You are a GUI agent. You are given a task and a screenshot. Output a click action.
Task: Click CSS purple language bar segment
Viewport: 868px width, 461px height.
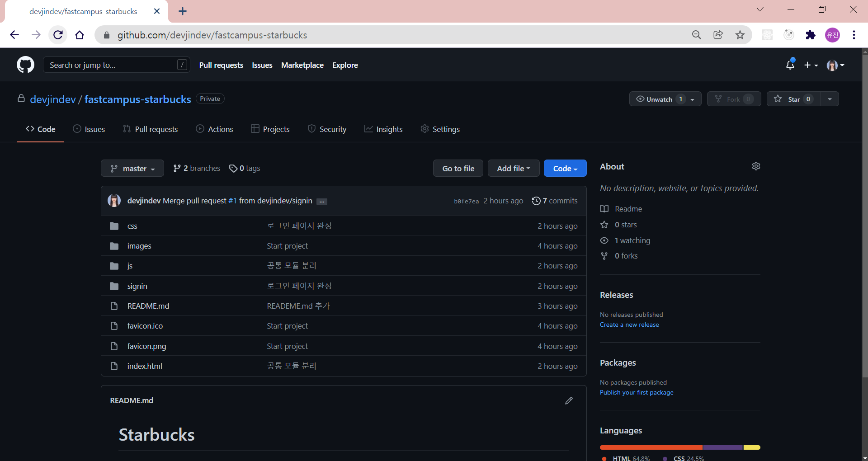pos(723,447)
